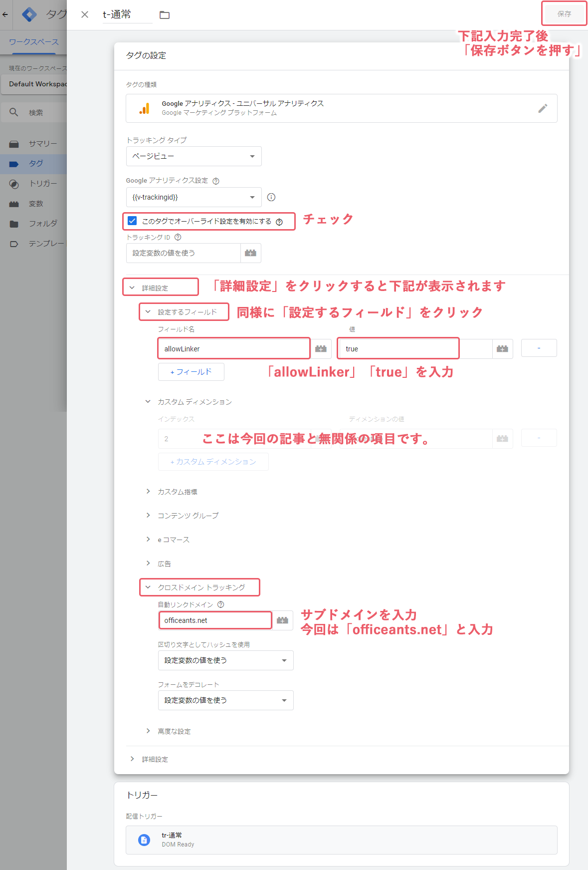
Task: Expand the bottom 詳細設定 section
Action: pyautogui.click(x=149, y=759)
